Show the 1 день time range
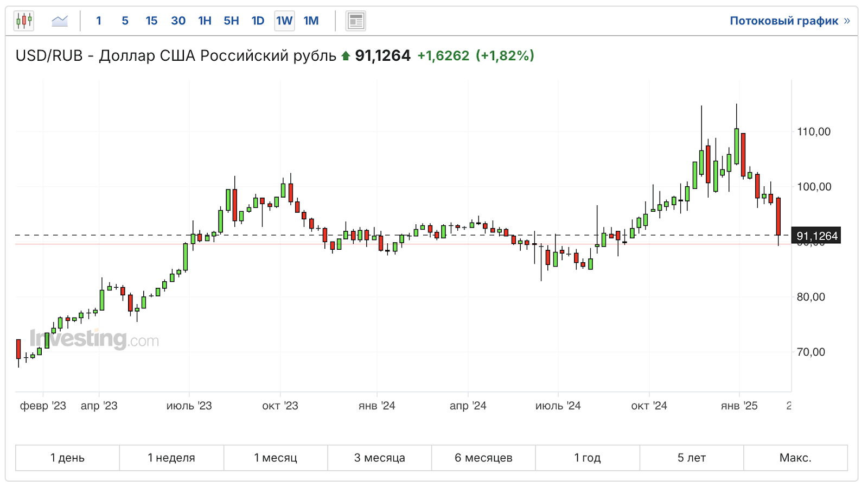The height and width of the screenshot is (493, 868). (67, 458)
